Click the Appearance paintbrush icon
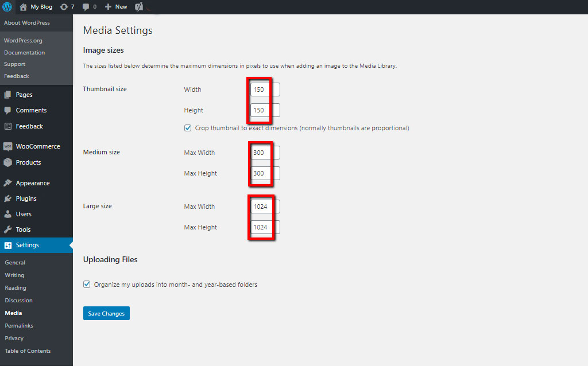588x366 pixels. click(x=7, y=182)
